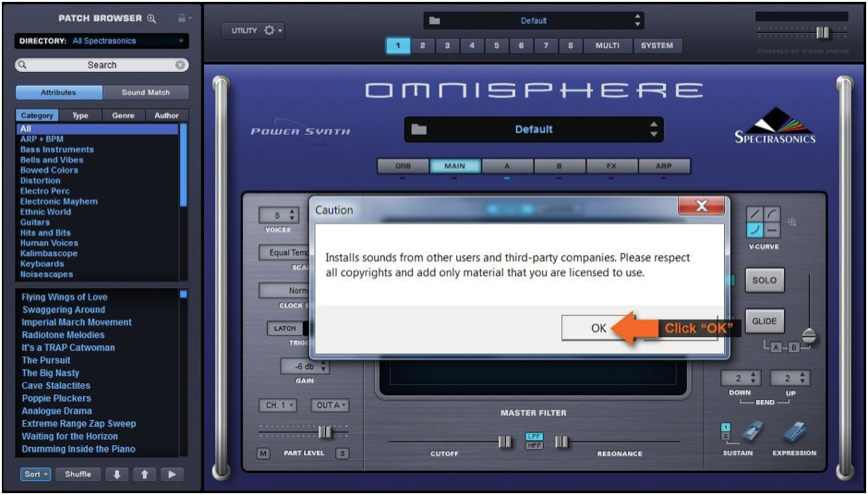
Task: Select the highlighted bottom-left V-Curve shape
Action: [755, 229]
